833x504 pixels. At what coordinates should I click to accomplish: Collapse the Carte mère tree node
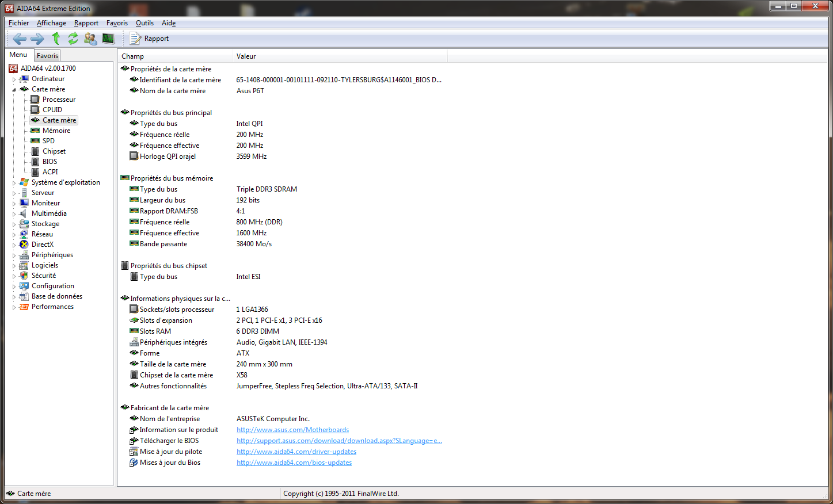pyautogui.click(x=14, y=90)
